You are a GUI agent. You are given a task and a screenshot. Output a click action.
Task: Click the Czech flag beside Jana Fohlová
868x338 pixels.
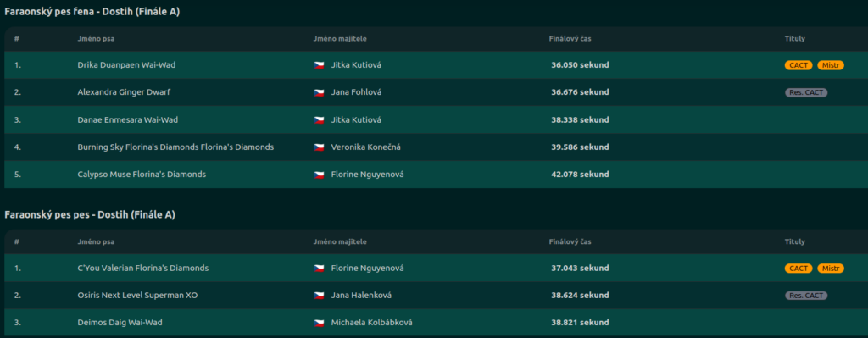click(319, 92)
